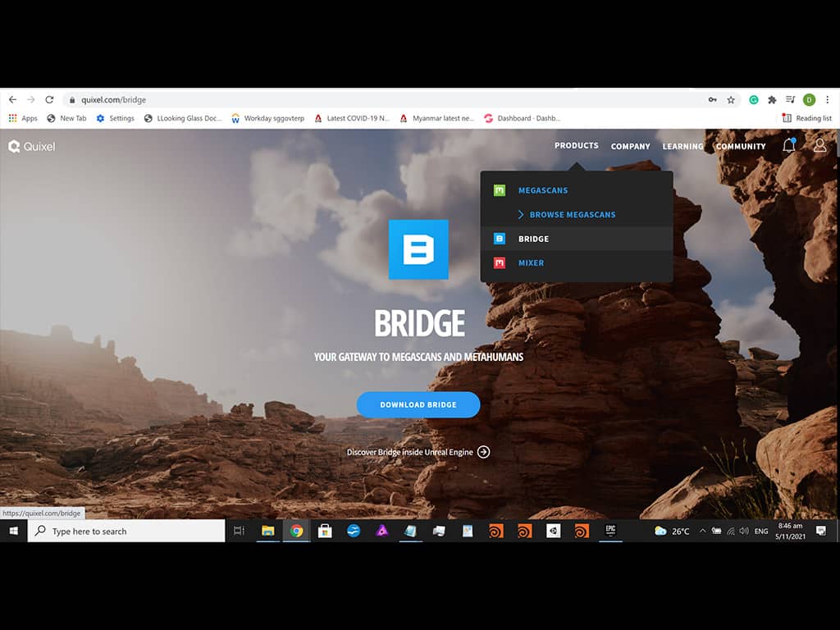Reload the page
840x630 pixels.
(49, 99)
